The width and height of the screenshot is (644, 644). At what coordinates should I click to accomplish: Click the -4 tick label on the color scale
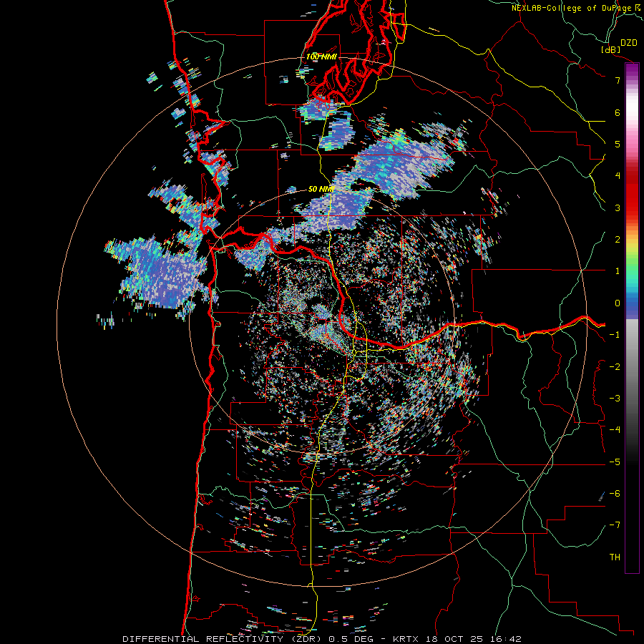pos(615,430)
